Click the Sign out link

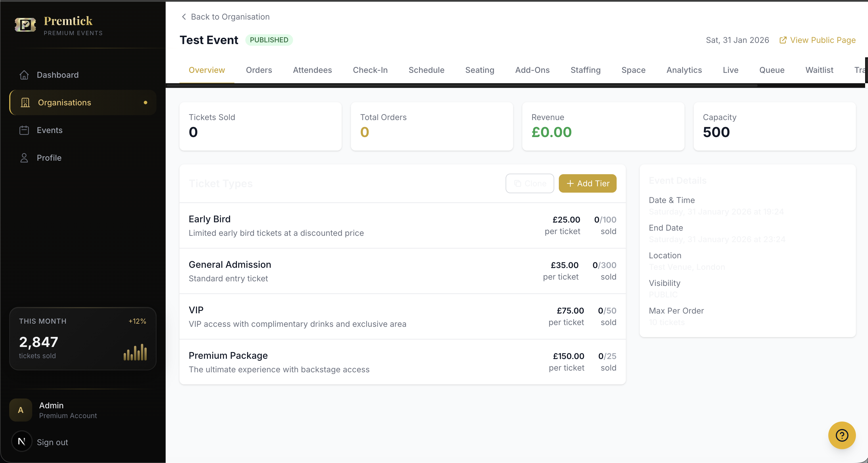(x=52, y=442)
